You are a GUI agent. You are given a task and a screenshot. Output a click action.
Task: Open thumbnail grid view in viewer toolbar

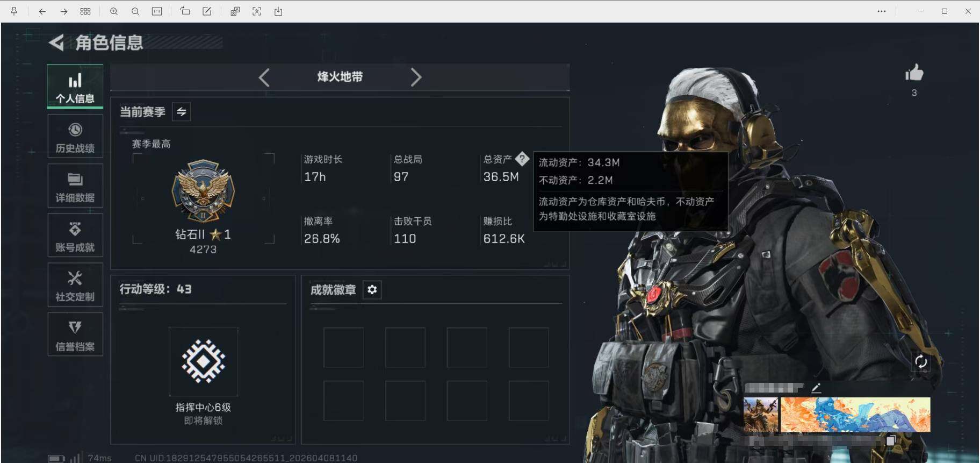coord(85,11)
